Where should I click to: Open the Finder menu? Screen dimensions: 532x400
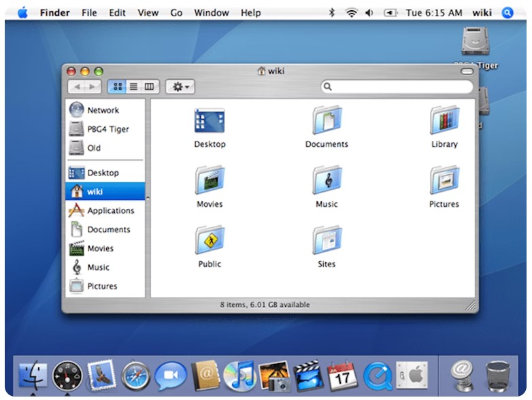click(54, 13)
